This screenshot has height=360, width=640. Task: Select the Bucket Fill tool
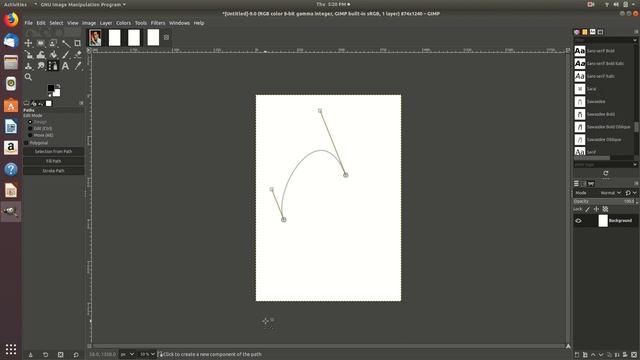[53, 54]
